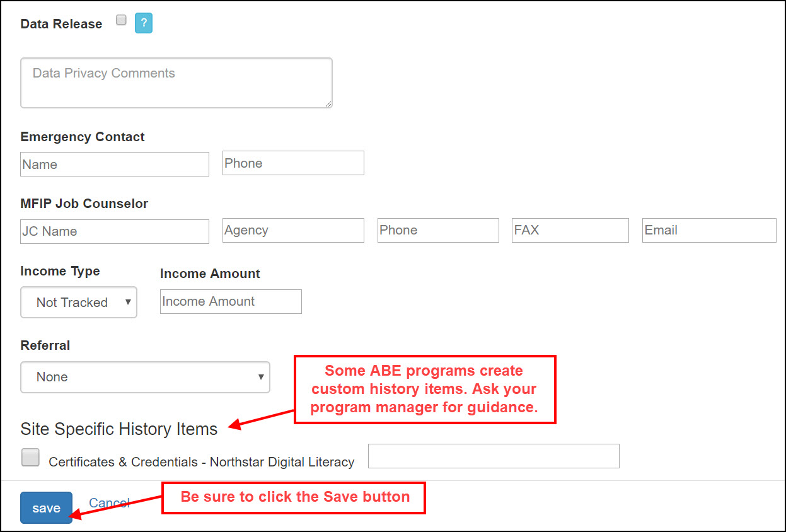Select the JC Name input field
The height and width of the screenshot is (532, 786).
115,231
